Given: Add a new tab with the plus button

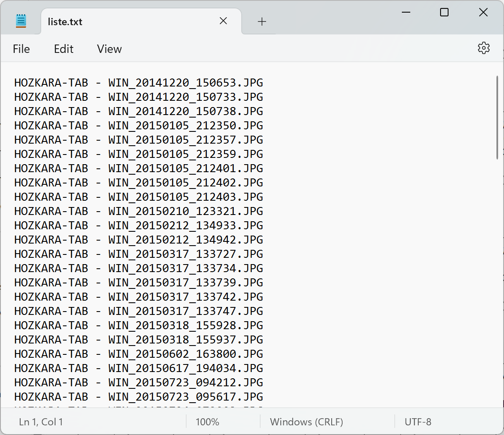Looking at the screenshot, I should (262, 21).
